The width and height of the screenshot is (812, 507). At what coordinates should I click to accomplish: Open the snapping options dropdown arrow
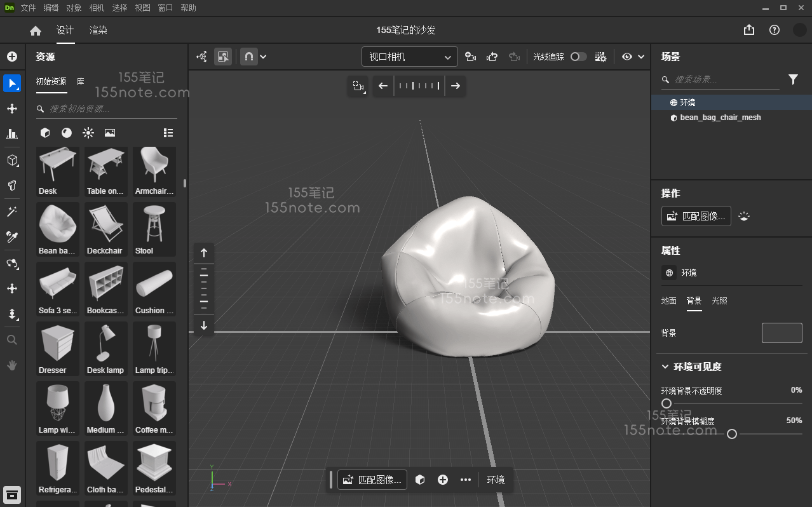(263, 57)
